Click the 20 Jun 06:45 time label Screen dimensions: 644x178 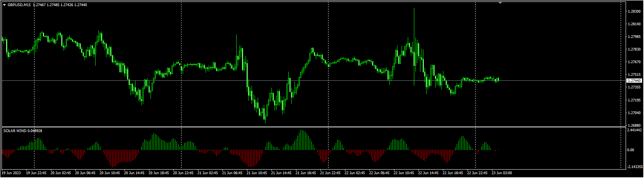pyautogui.click(x=85, y=173)
